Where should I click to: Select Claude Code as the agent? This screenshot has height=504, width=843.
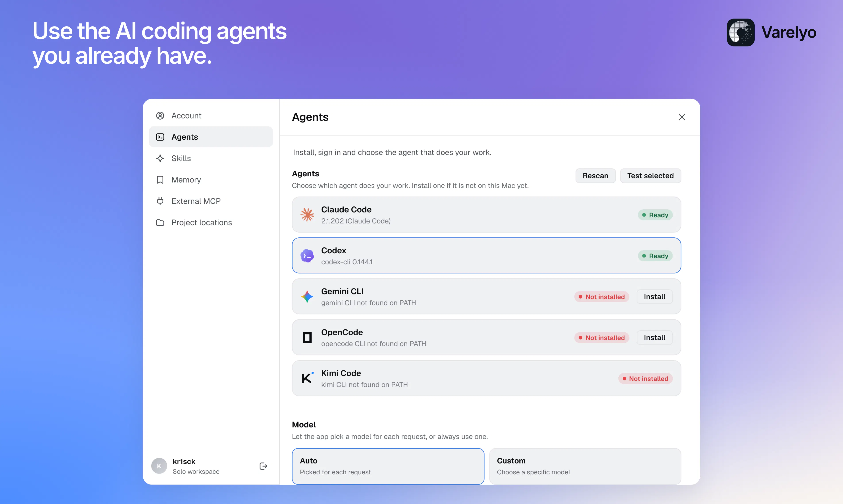point(486,215)
